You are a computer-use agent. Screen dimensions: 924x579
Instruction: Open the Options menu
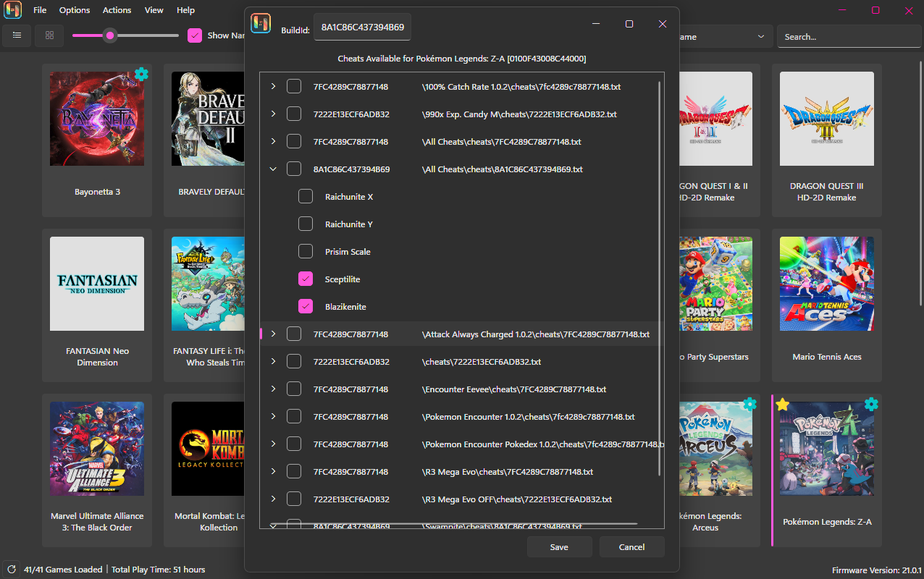tap(75, 10)
